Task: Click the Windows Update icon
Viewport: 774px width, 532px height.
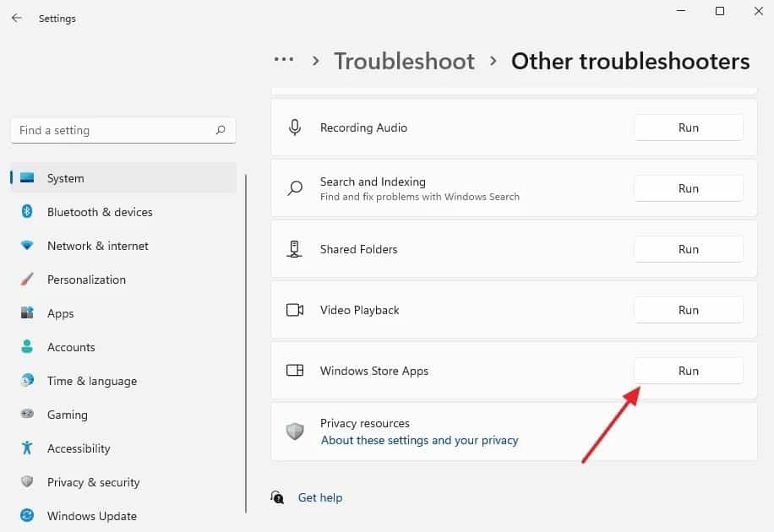Action: click(x=27, y=516)
